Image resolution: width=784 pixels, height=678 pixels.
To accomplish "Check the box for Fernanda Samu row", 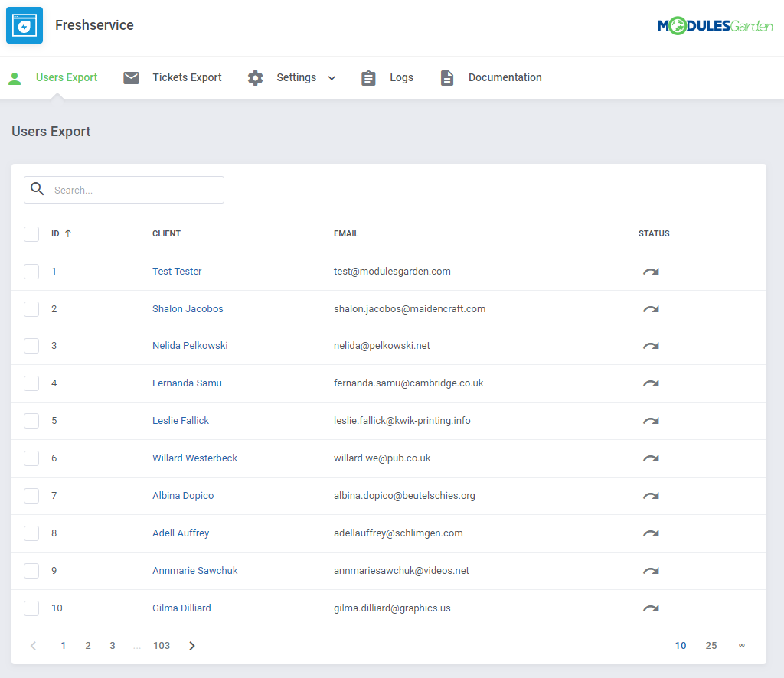I will tap(31, 383).
